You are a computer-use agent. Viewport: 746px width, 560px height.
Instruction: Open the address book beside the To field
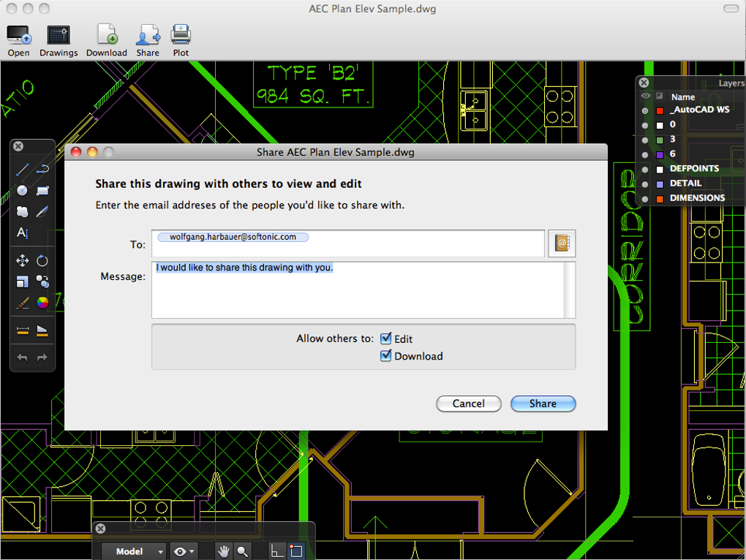(562, 243)
